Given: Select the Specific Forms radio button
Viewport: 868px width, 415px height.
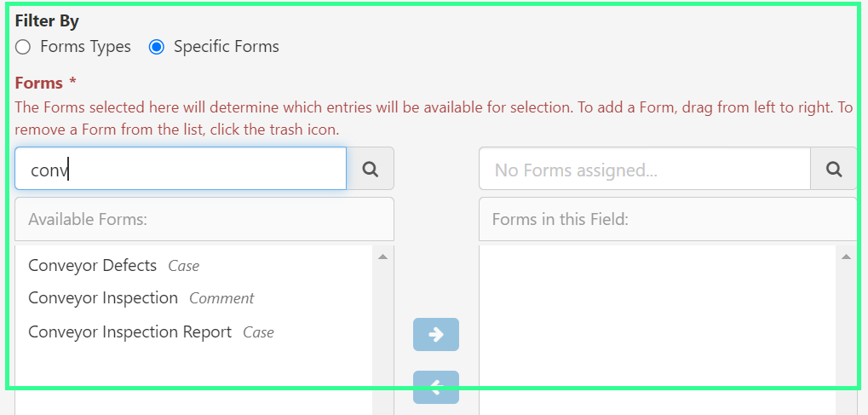Looking at the screenshot, I should point(156,47).
